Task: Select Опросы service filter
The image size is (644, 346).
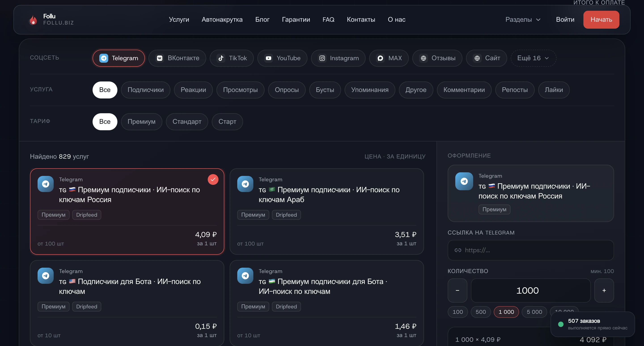Action: click(287, 90)
